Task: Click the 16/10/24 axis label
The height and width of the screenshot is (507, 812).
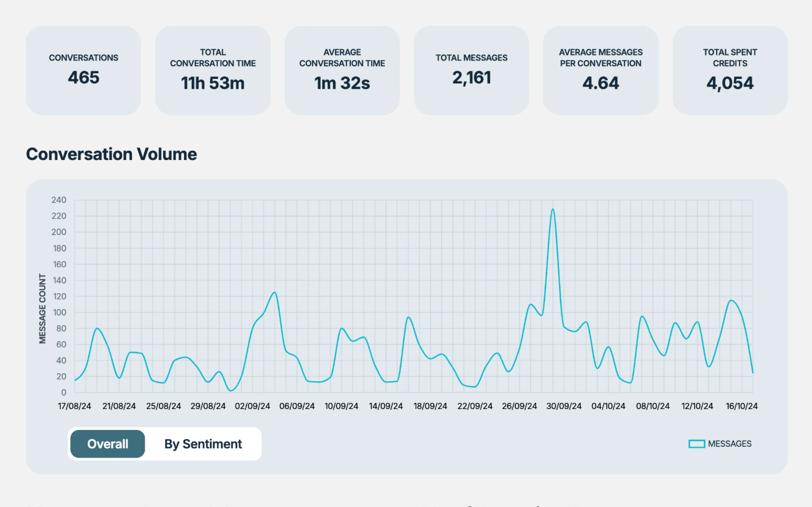Action: point(742,406)
